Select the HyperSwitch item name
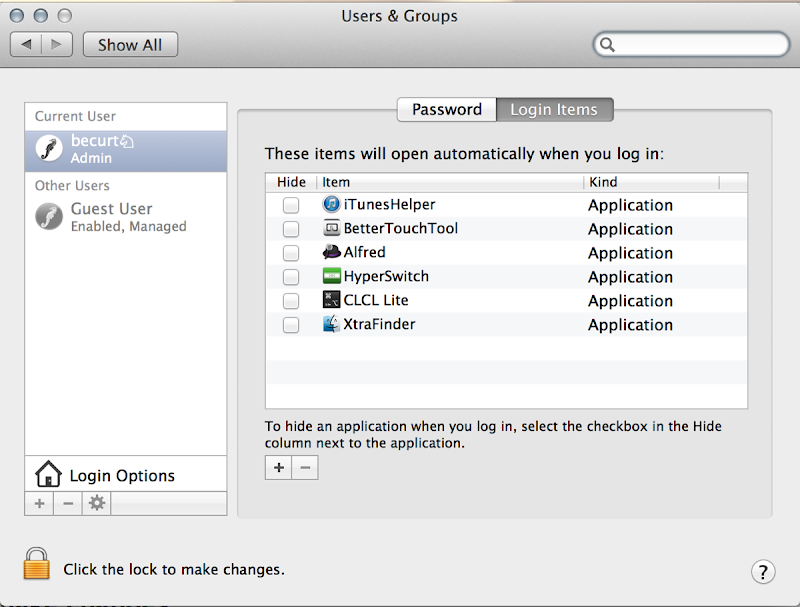This screenshot has width=800, height=607. (x=386, y=276)
